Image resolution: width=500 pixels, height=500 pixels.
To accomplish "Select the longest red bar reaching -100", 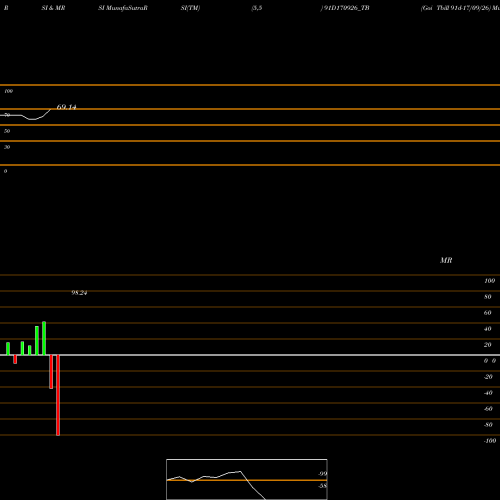I will (x=58, y=395).
